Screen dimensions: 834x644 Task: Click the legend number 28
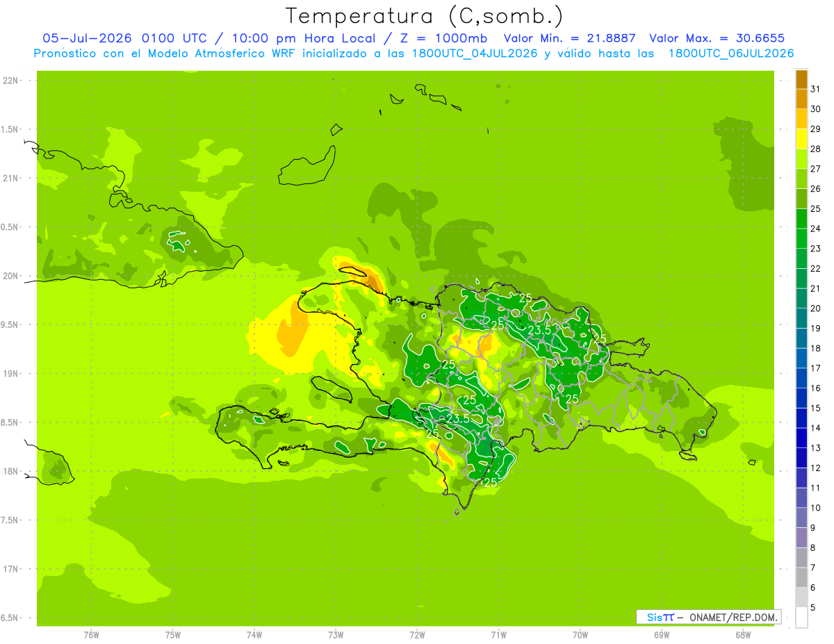815,149
